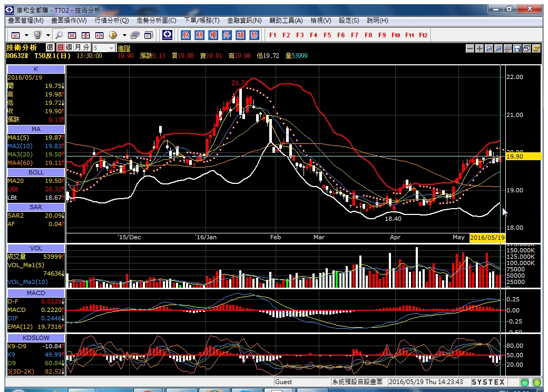The image size is (548, 392).
Task: Click the K panel header
Action: 36,69
